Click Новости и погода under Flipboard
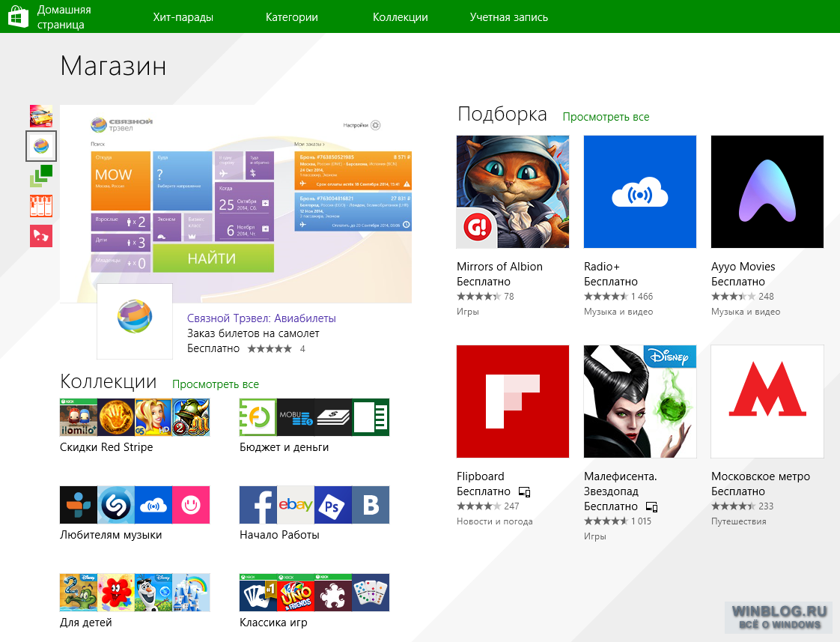The image size is (840, 642). point(494,521)
